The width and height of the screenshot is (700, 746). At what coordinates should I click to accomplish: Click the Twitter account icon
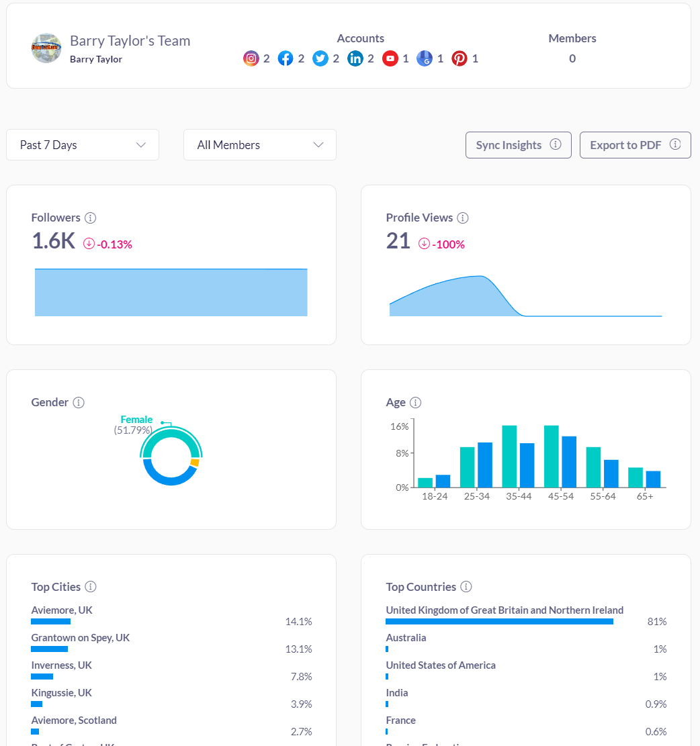tap(320, 58)
